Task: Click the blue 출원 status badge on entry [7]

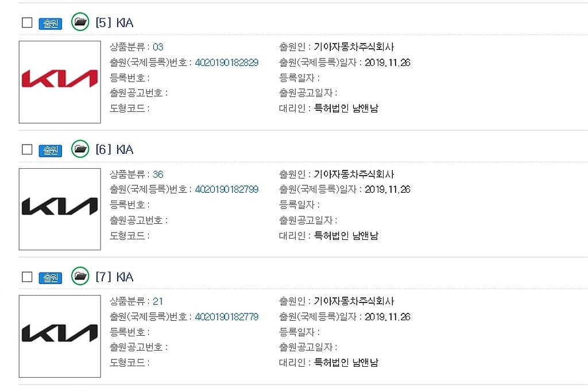Action: pos(51,278)
